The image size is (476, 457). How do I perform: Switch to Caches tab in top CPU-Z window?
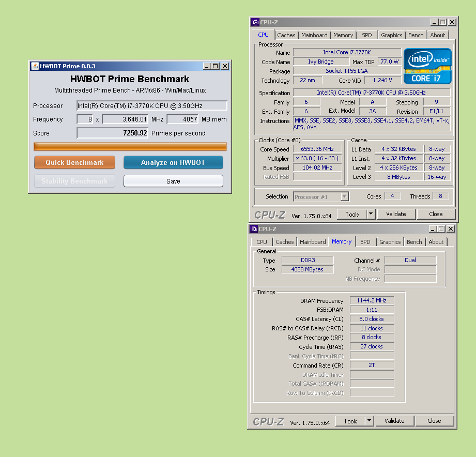(x=286, y=35)
